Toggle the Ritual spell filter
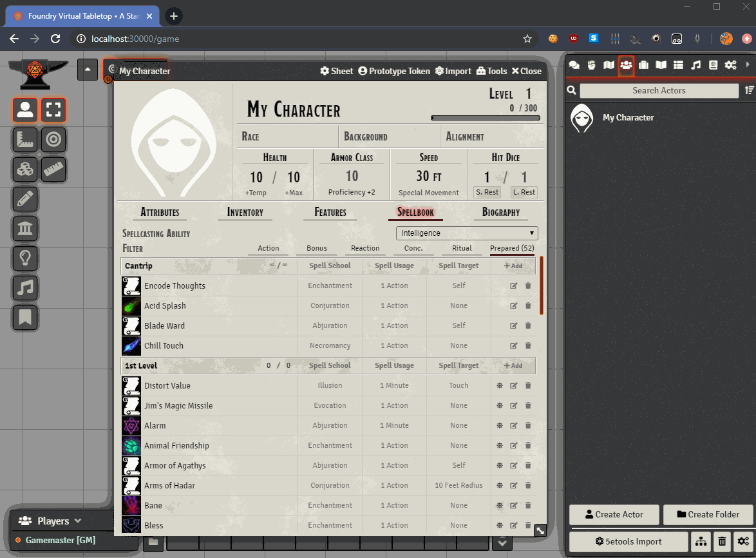The height and width of the screenshot is (558, 756). point(462,249)
